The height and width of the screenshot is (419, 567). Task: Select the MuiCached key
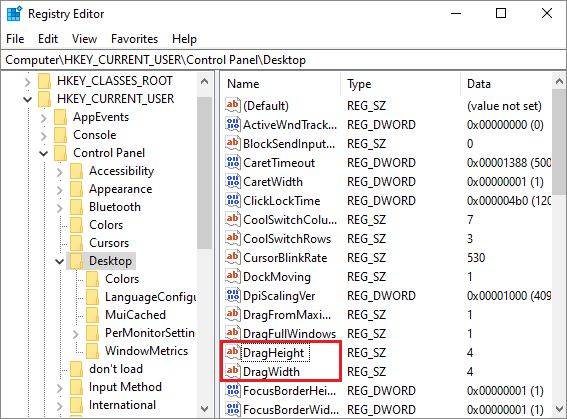[x=135, y=315]
